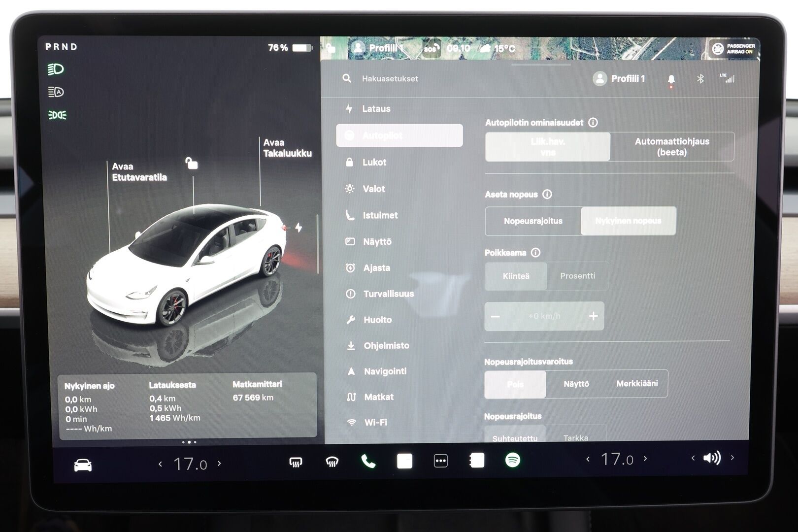Select Prosentti offset mode

pos(579,276)
